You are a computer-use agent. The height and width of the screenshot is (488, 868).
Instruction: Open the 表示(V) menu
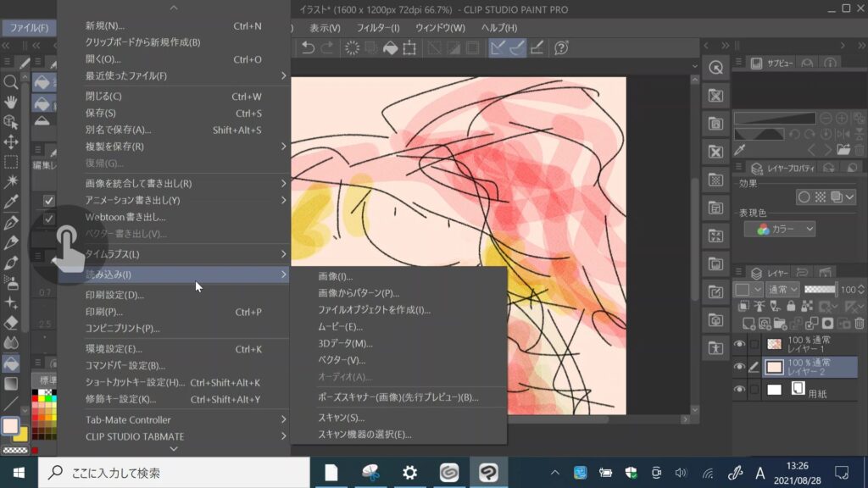coord(325,28)
